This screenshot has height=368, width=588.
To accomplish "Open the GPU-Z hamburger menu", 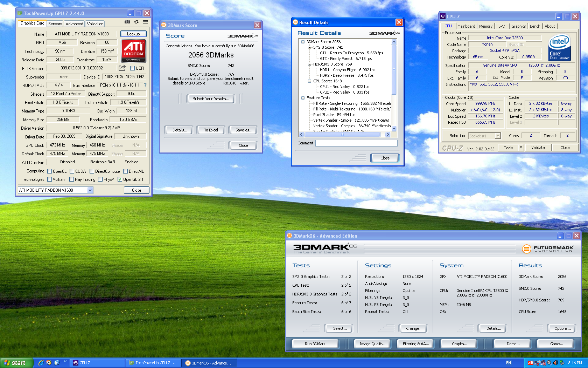I will 145,22.
